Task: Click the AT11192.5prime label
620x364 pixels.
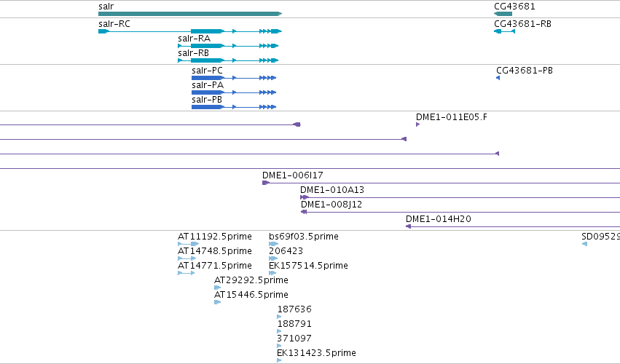Action: tap(215, 237)
